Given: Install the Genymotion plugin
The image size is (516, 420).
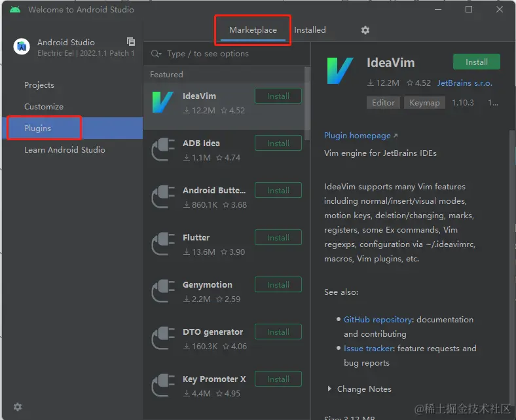Looking at the screenshot, I should [278, 284].
